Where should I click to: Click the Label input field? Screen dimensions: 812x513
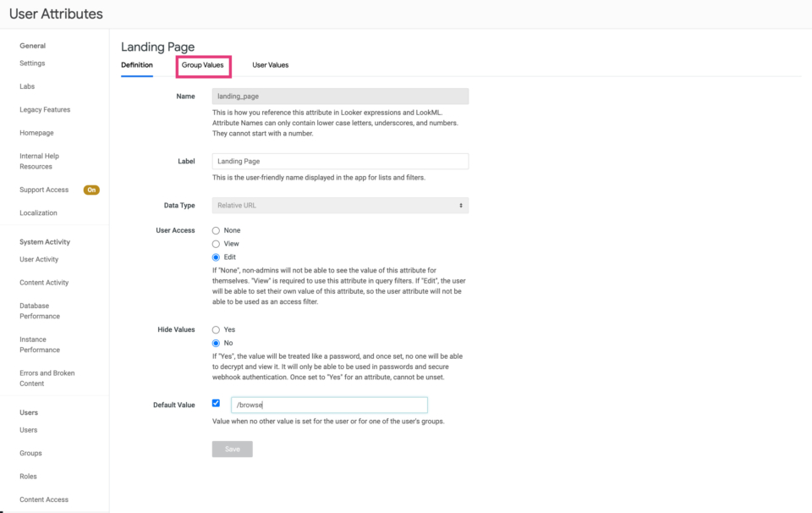point(340,161)
